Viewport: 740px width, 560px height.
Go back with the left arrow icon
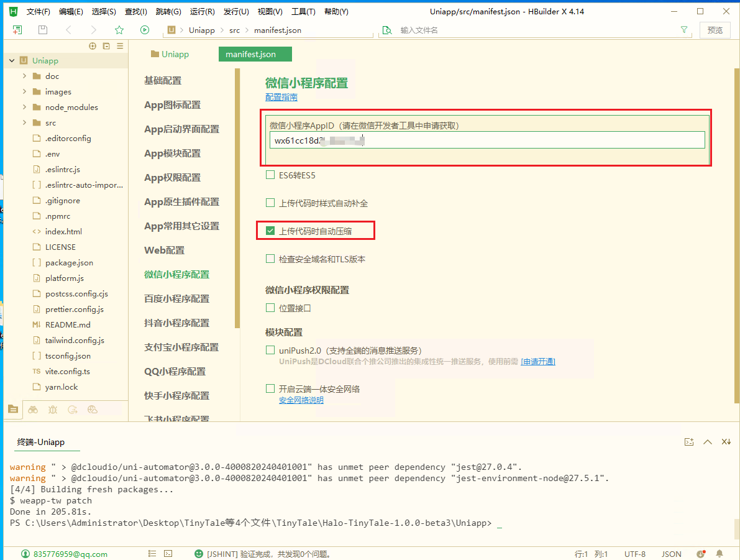tap(69, 30)
